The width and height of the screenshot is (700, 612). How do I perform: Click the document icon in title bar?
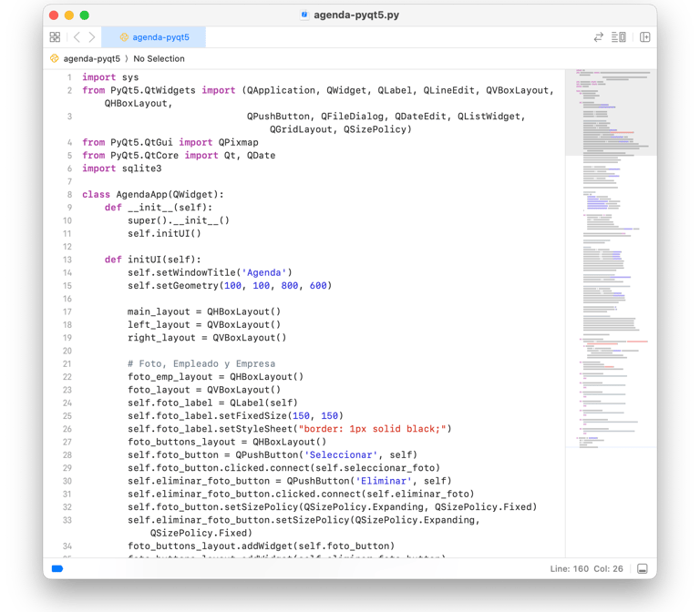[x=304, y=15]
